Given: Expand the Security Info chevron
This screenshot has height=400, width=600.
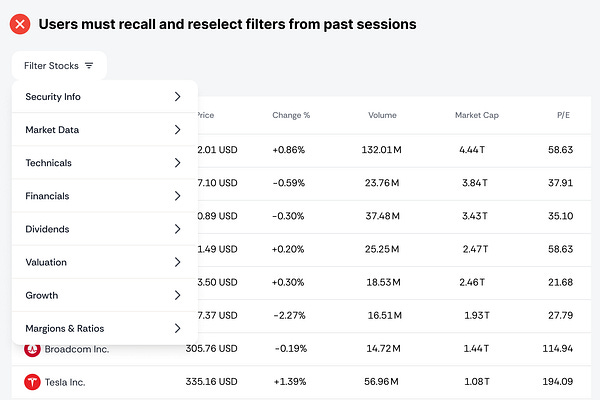Looking at the screenshot, I should click(177, 97).
